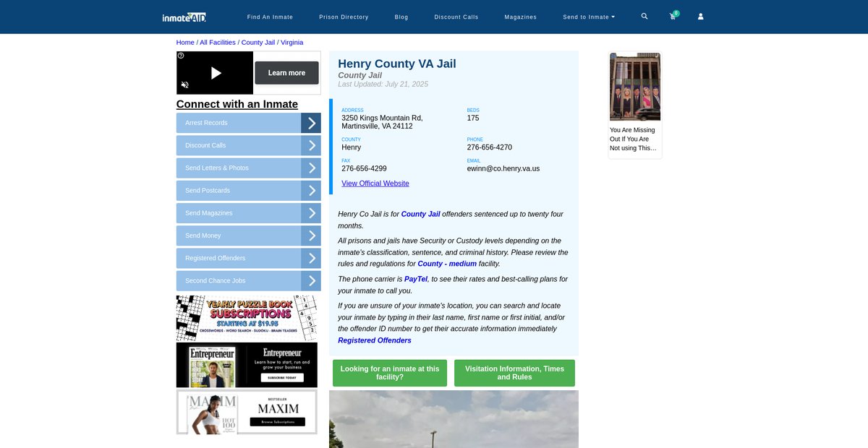Click County Jail link in description
868x448 pixels.
click(420, 214)
